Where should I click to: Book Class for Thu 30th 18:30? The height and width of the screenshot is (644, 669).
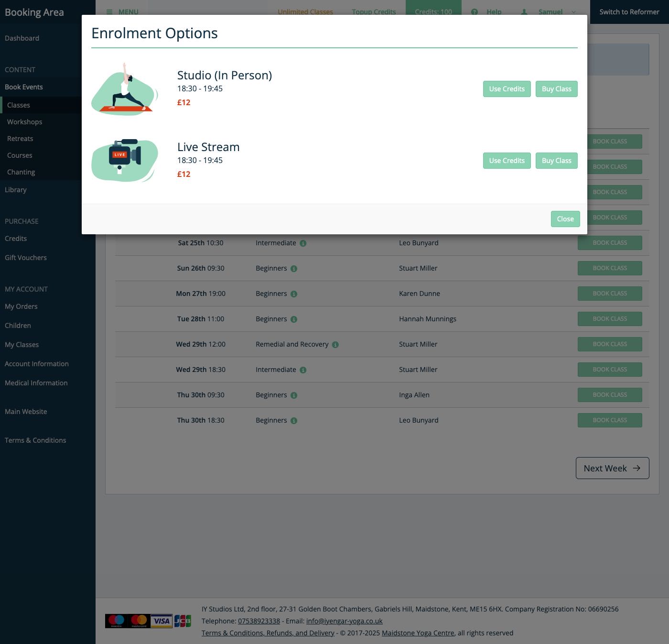(610, 420)
